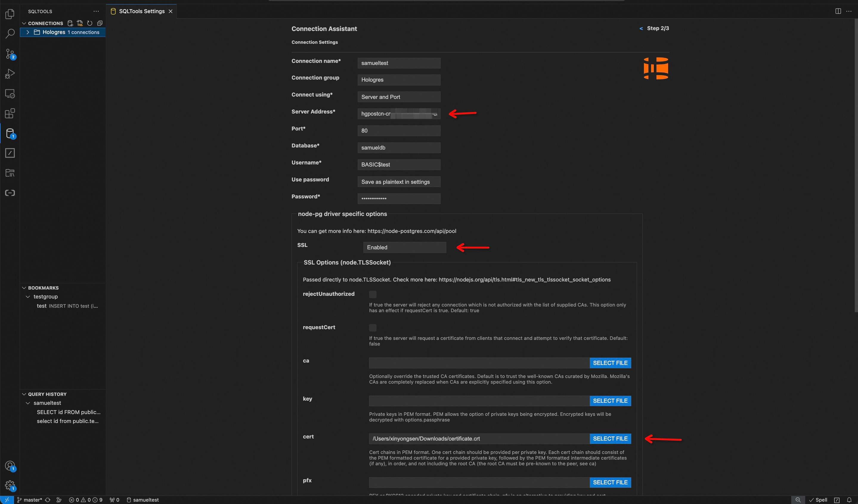The height and width of the screenshot is (504, 858).
Task: Open editor more actions ellipsis
Action: [x=849, y=11]
